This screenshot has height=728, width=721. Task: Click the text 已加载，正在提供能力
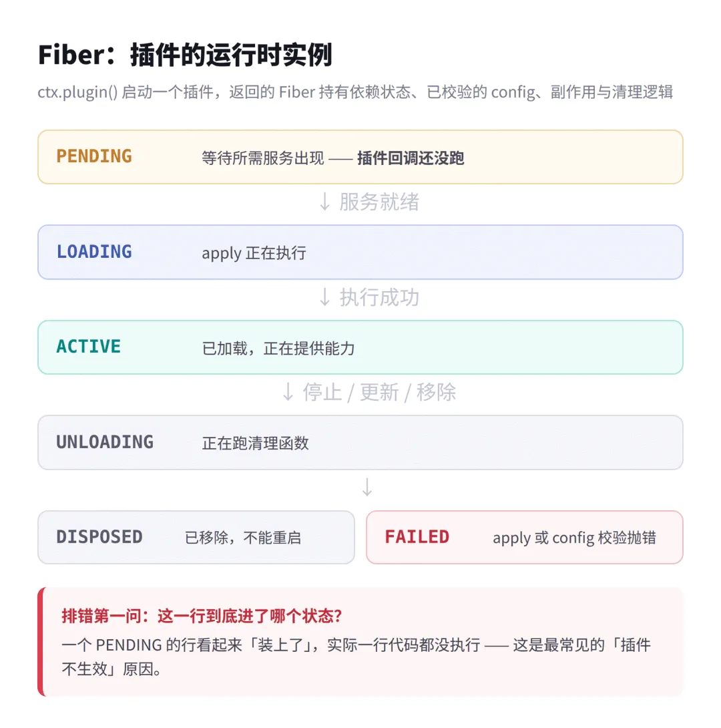click(278, 348)
